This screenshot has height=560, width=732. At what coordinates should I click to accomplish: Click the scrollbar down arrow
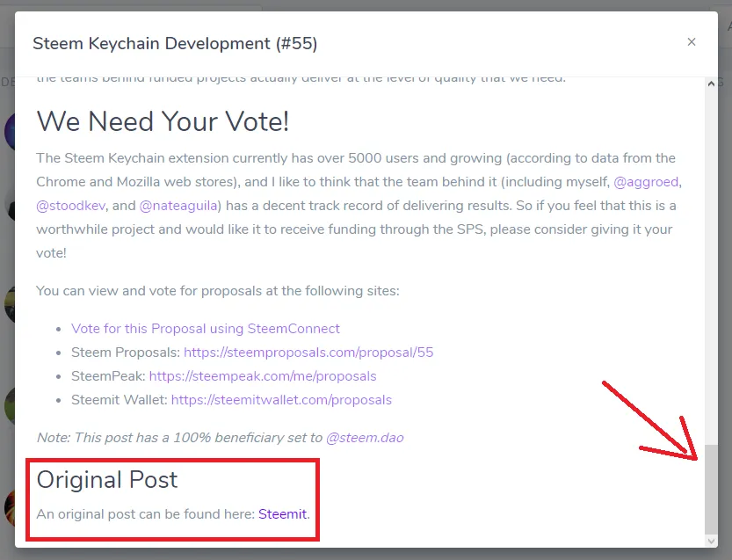click(x=711, y=542)
